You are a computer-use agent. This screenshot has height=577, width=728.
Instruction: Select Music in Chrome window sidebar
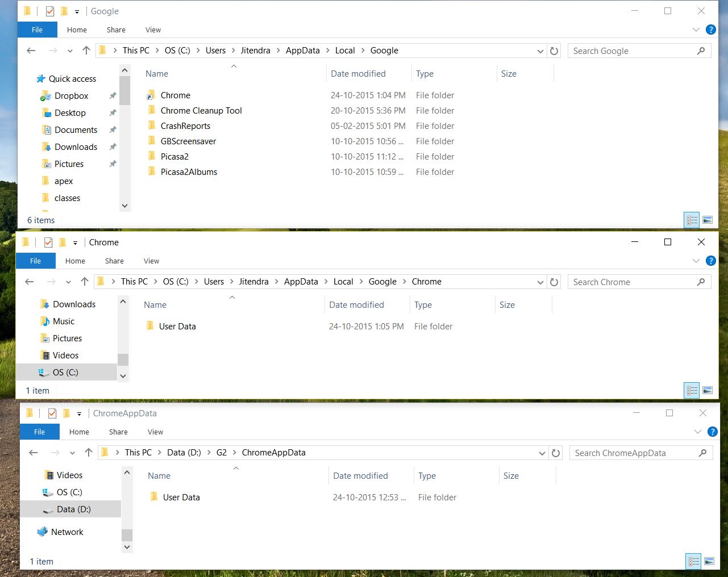pyautogui.click(x=63, y=321)
